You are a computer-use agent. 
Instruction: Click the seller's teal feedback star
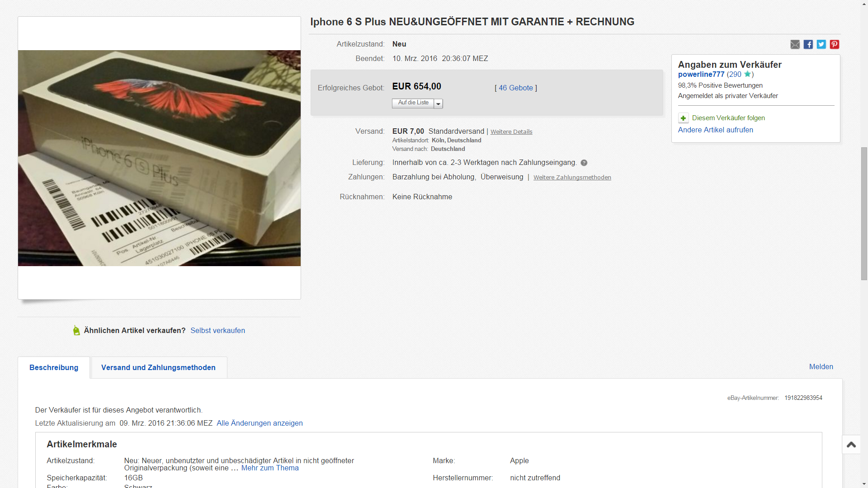pyautogui.click(x=747, y=74)
